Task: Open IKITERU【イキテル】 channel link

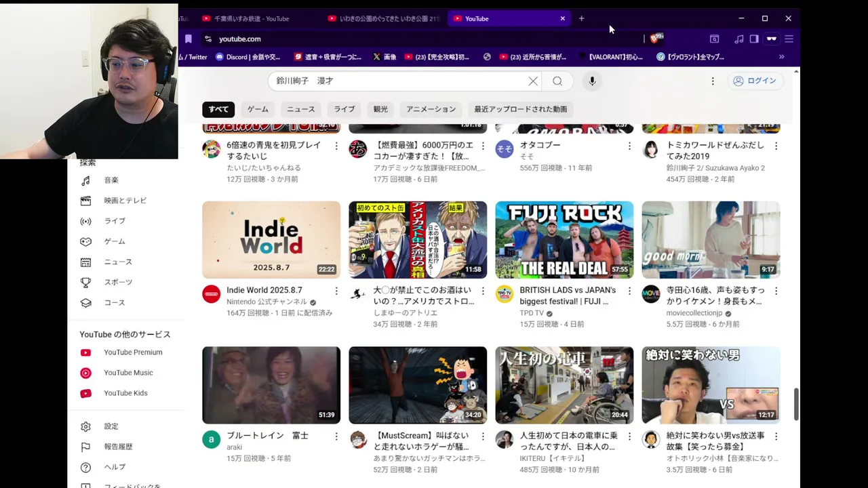Action: [552, 458]
